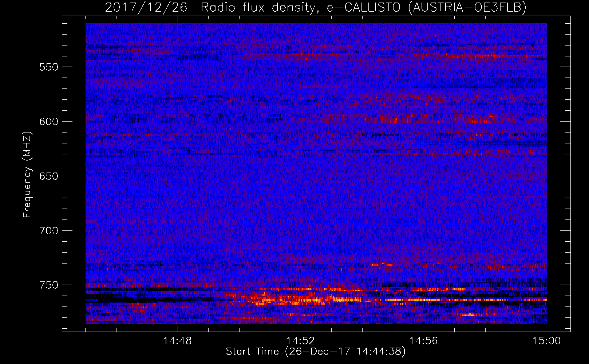Image resolution: width=589 pixels, height=364 pixels.
Task: Select the 650 frequency tick label
Action: [x=49, y=176]
